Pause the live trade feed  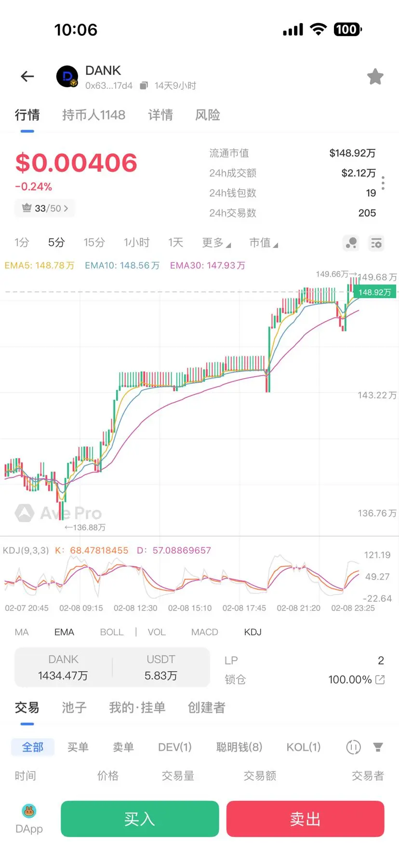(x=354, y=747)
